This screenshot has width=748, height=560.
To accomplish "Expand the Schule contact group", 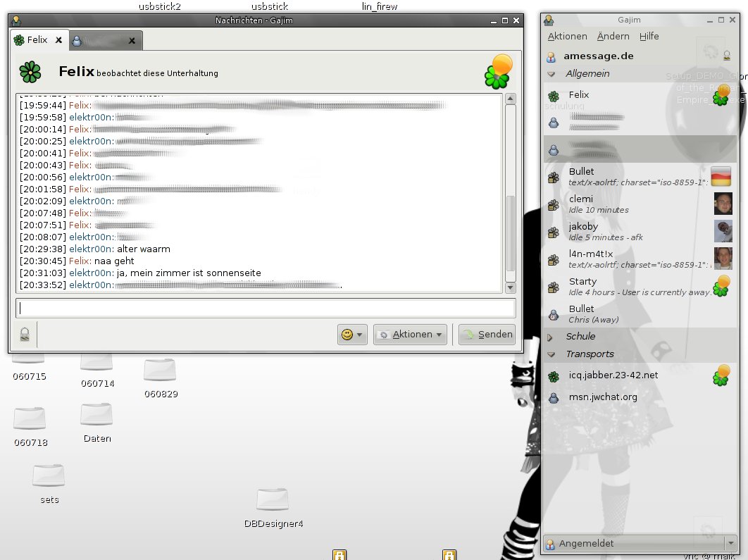I will (x=551, y=337).
